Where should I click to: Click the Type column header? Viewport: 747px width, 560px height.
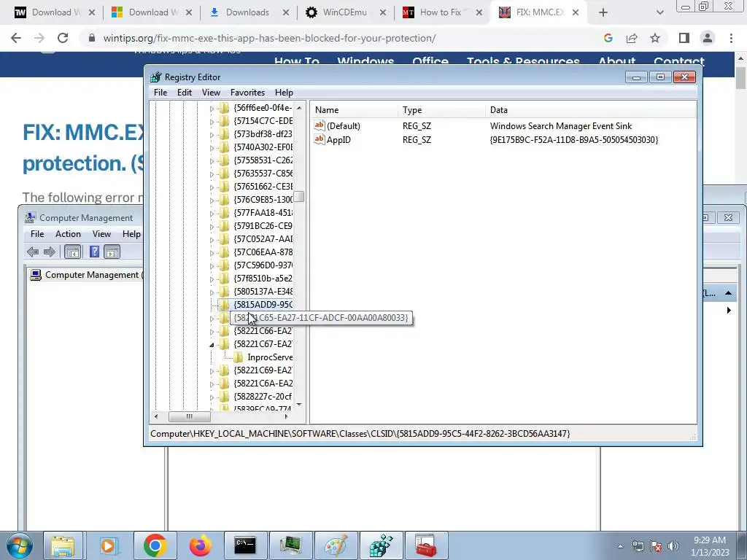(x=441, y=110)
